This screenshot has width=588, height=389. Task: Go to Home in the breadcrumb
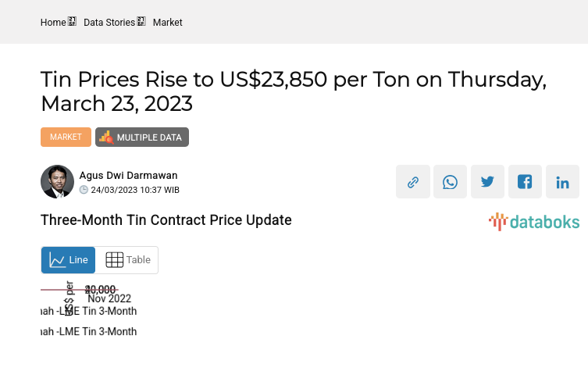[x=53, y=23]
